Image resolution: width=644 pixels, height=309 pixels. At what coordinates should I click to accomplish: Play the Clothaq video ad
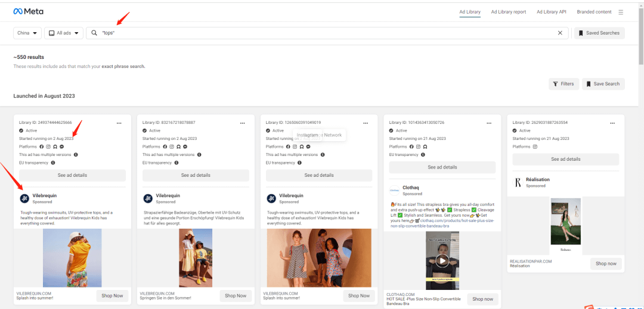[442, 260]
